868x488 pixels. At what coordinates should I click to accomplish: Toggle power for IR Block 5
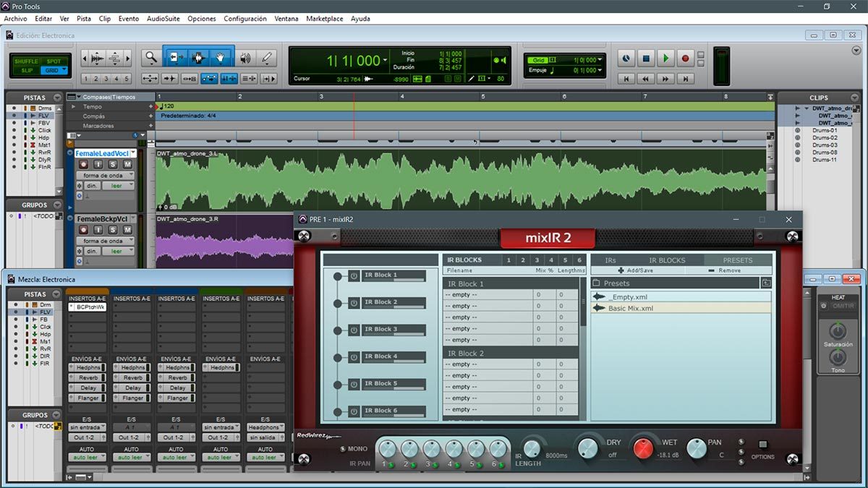[354, 384]
